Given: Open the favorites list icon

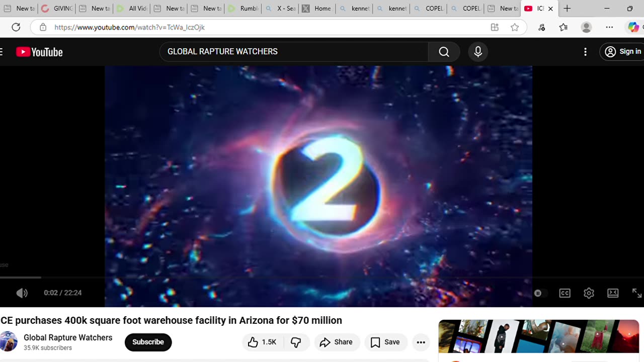Looking at the screenshot, I should (563, 27).
